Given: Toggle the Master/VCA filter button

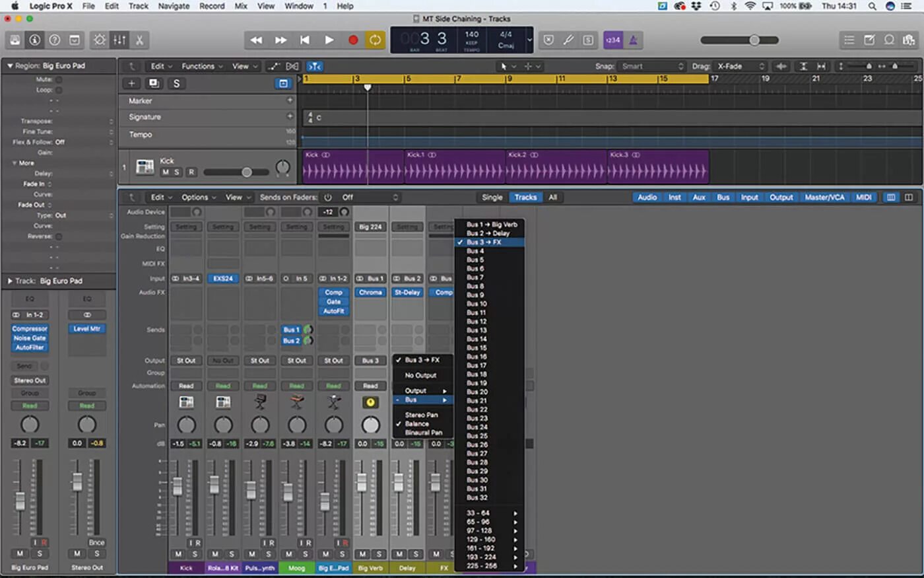Looking at the screenshot, I should 824,197.
